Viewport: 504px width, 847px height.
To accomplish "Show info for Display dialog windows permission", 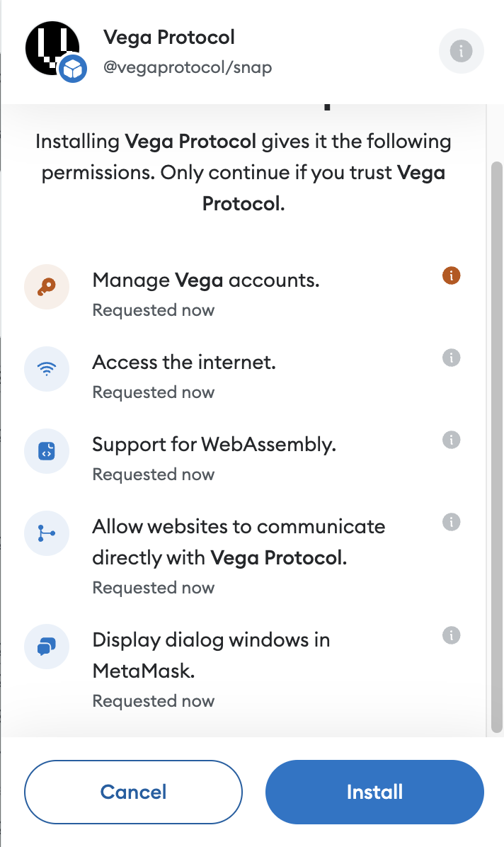I will pos(451,635).
